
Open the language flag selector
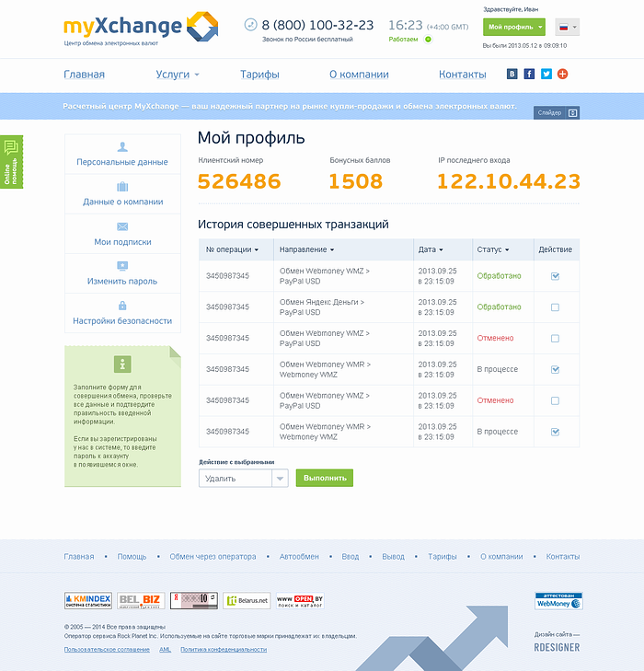[x=568, y=27]
